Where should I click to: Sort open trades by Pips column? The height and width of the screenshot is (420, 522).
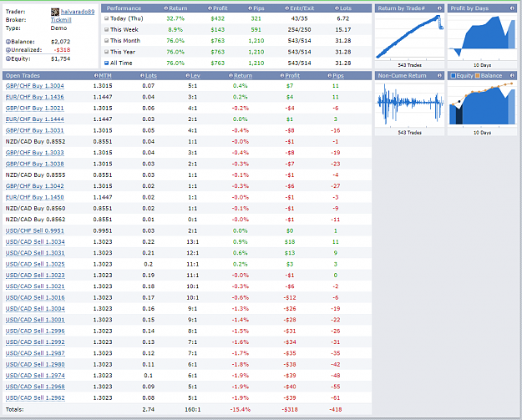pos(338,75)
